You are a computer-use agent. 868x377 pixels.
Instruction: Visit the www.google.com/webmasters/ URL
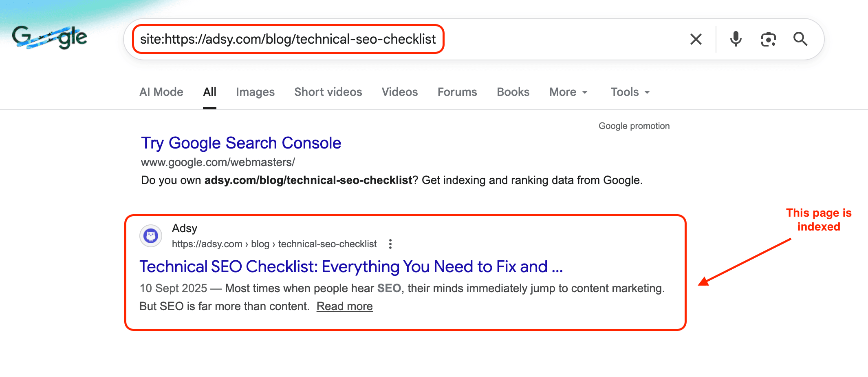point(218,162)
